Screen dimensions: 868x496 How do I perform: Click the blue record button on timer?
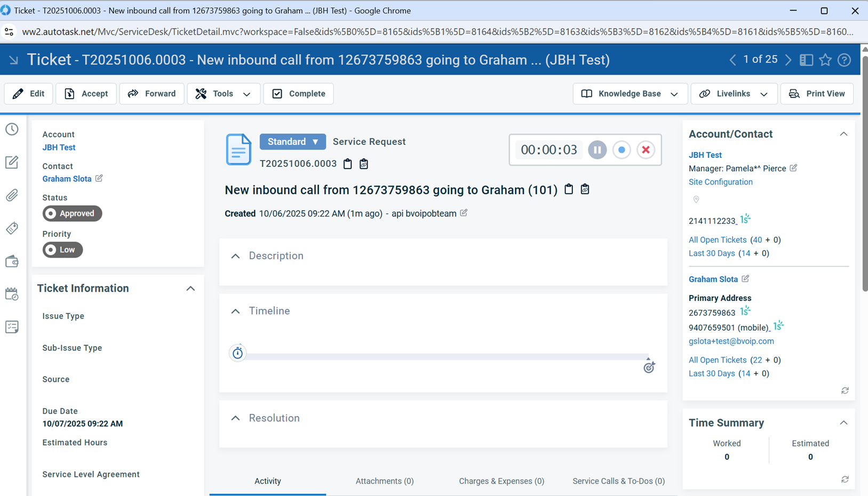622,150
